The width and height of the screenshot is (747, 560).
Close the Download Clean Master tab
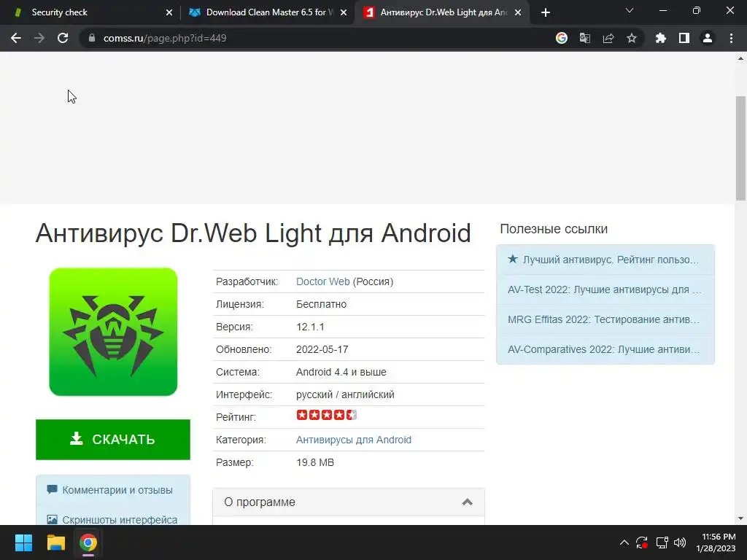(x=344, y=12)
